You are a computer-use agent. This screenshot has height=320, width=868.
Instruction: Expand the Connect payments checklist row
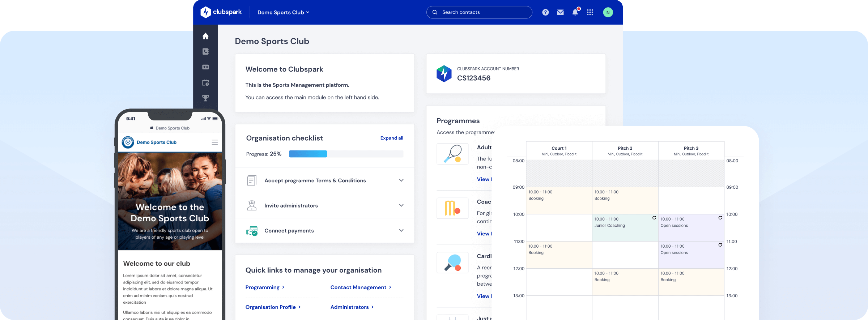325,231
